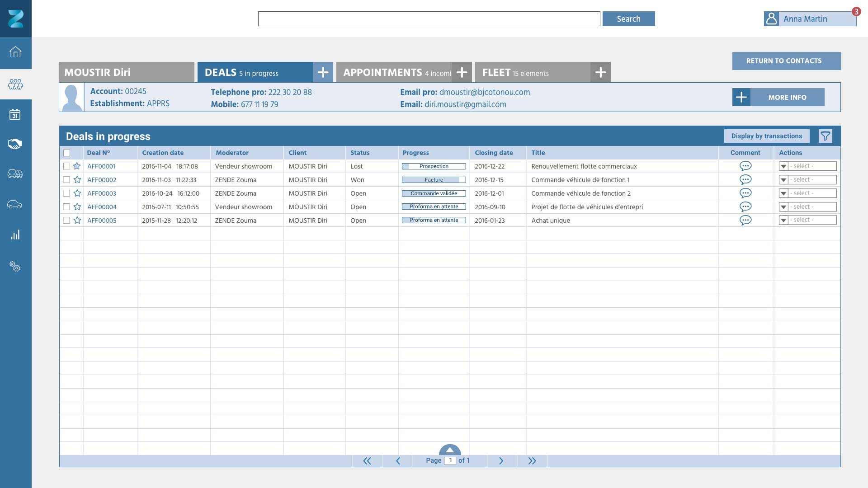Open the notification badge showing 3

pyautogui.click(x=856, y=12)
